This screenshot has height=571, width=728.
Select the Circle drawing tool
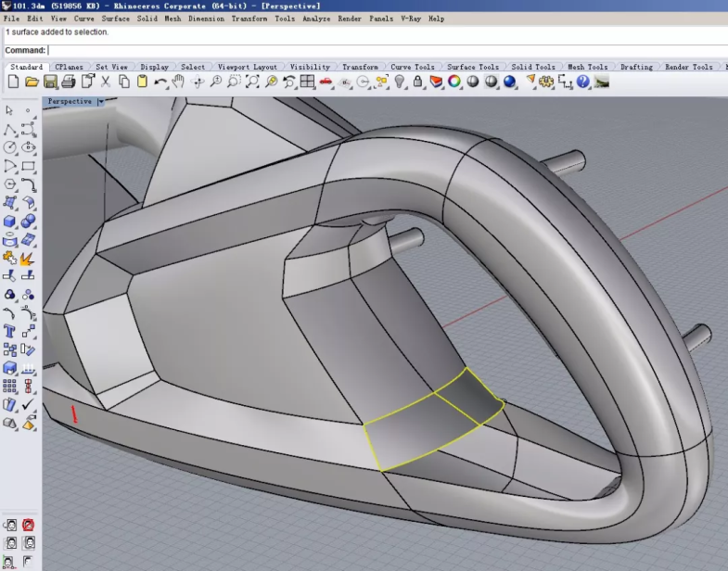pos(10,148)
